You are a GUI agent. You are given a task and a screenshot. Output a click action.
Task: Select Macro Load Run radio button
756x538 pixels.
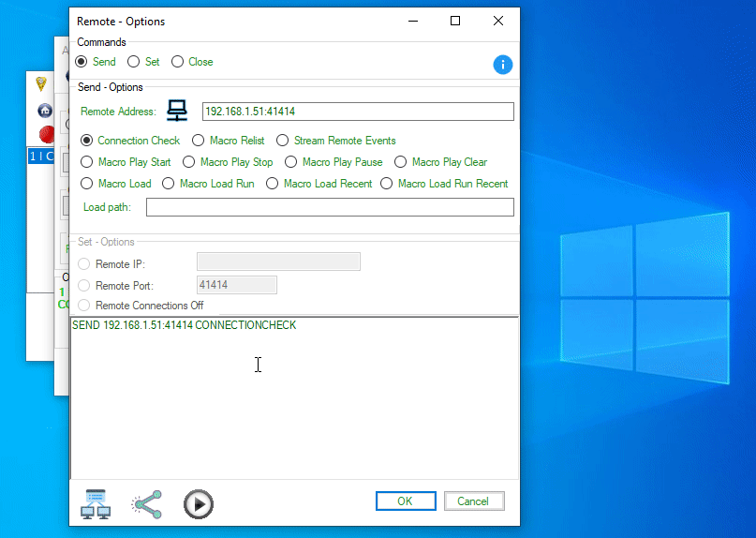(x=170, y=184)
